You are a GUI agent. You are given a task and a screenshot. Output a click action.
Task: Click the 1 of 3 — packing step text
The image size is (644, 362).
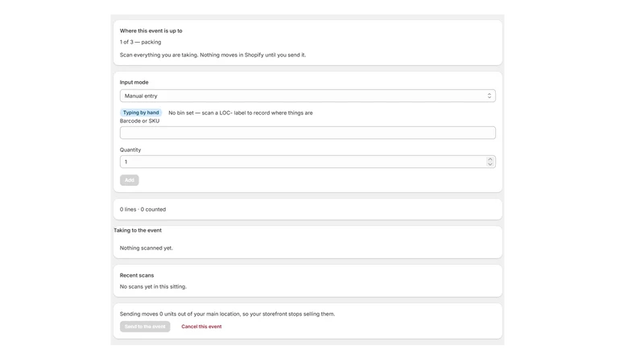pos(140,42)
